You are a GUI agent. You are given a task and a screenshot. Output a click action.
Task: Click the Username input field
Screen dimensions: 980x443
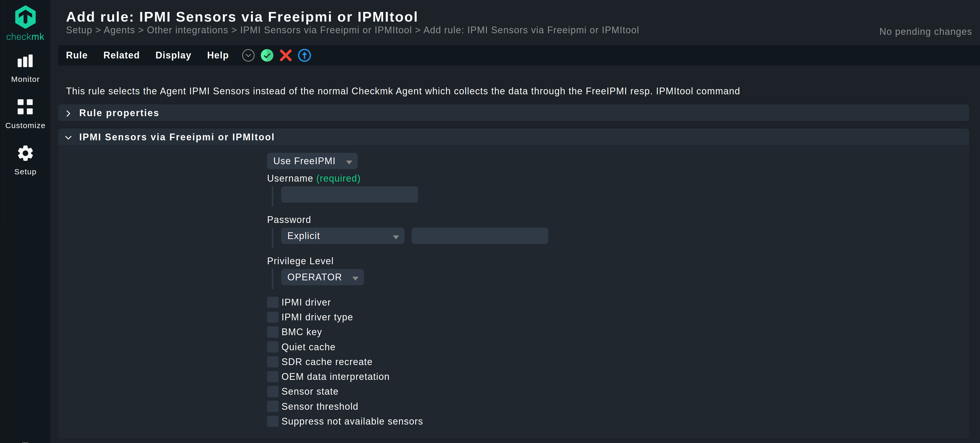(x=349, y=195)
